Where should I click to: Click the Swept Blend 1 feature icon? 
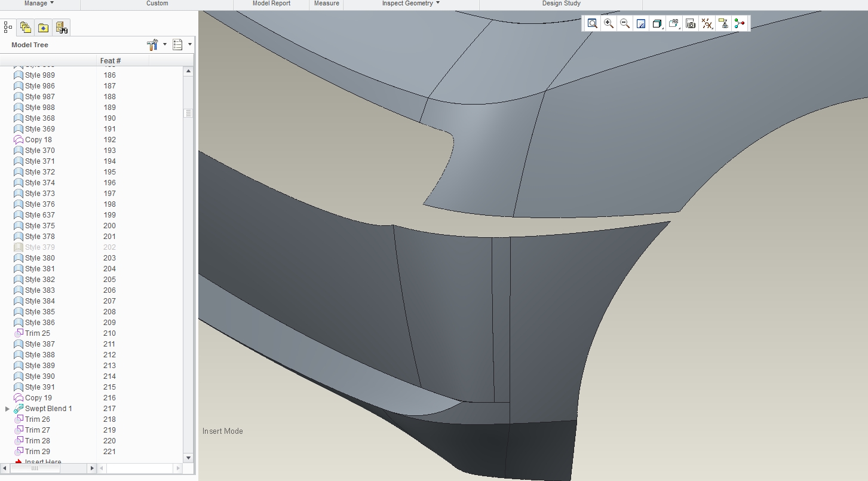coord(19,409)
